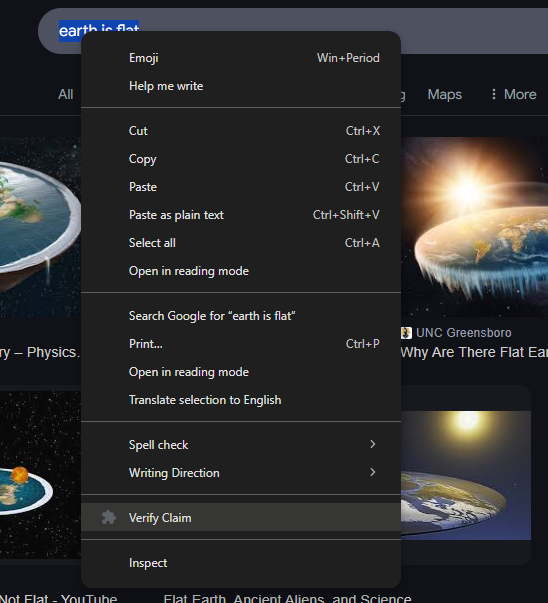Open the More search options dropdown
This screenshot has height=603, width=548.
click(x=513, y=94)
